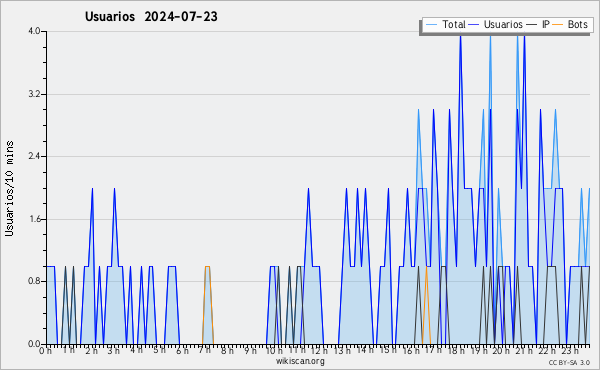The height and width of the screenshot is (370, 600).
Task: Click the '5 h' x-axis label
Action: (x=160, y=350)
